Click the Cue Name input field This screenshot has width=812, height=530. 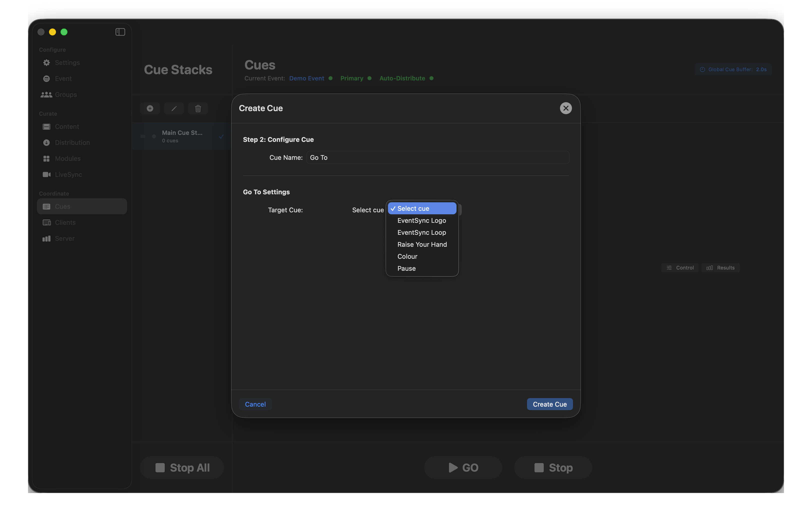tap(438, 157)
